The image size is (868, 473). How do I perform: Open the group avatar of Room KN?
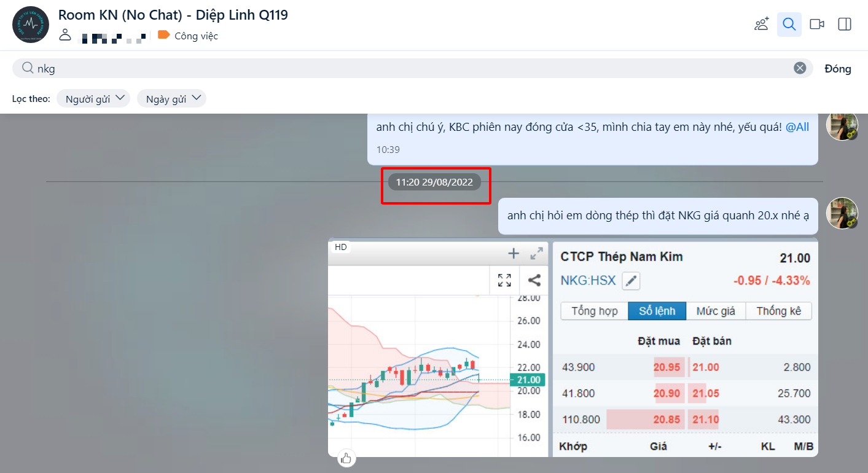[x=31, y=25]
